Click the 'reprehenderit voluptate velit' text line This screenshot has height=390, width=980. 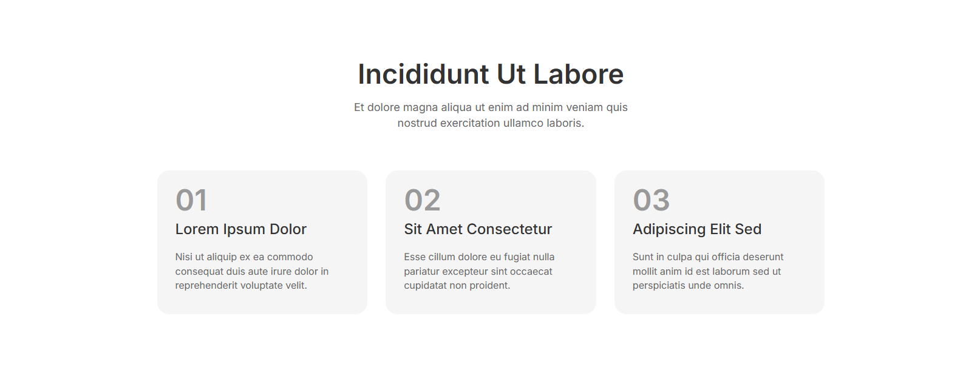point(241,286)
